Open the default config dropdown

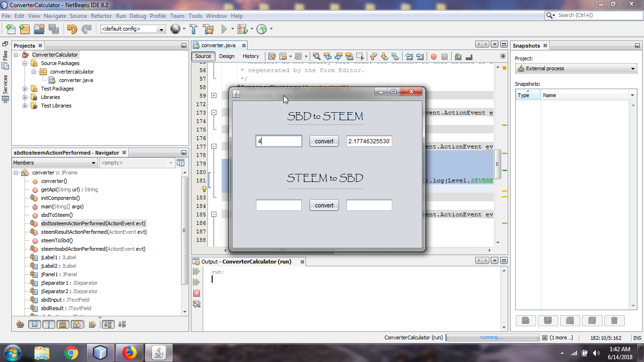tap(133, 29)
